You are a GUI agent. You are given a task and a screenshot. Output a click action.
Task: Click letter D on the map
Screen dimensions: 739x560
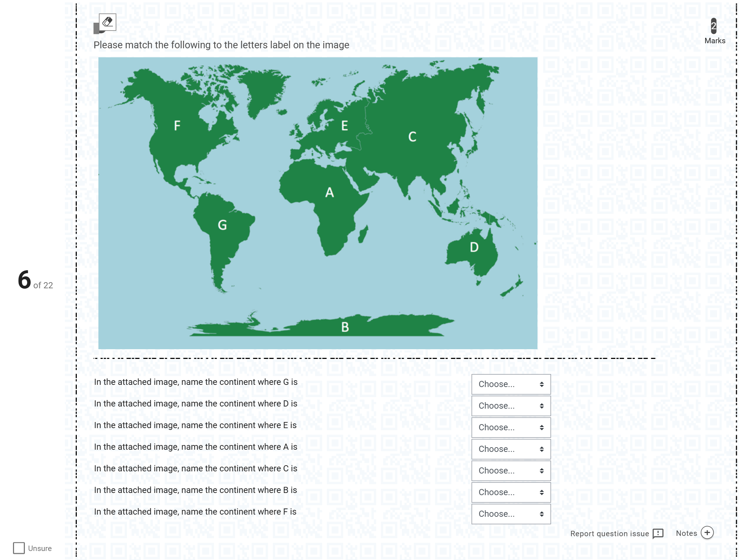tap(474, 247)
